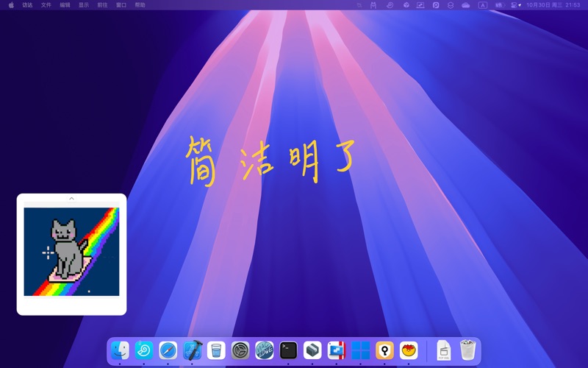This screenshot has height=368, width=588.
Task: Switch input source with the A indicator
Action: [x=483, y=5]
